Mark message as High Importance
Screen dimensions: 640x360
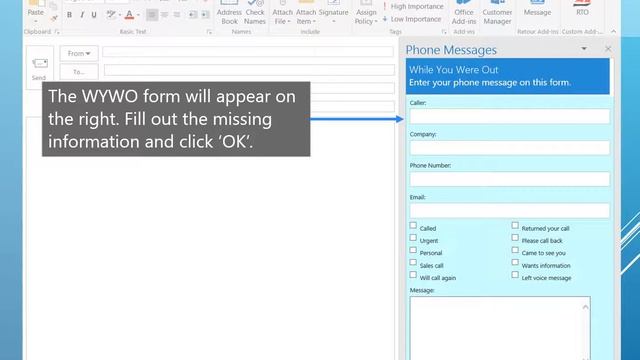tap(413, 7)
